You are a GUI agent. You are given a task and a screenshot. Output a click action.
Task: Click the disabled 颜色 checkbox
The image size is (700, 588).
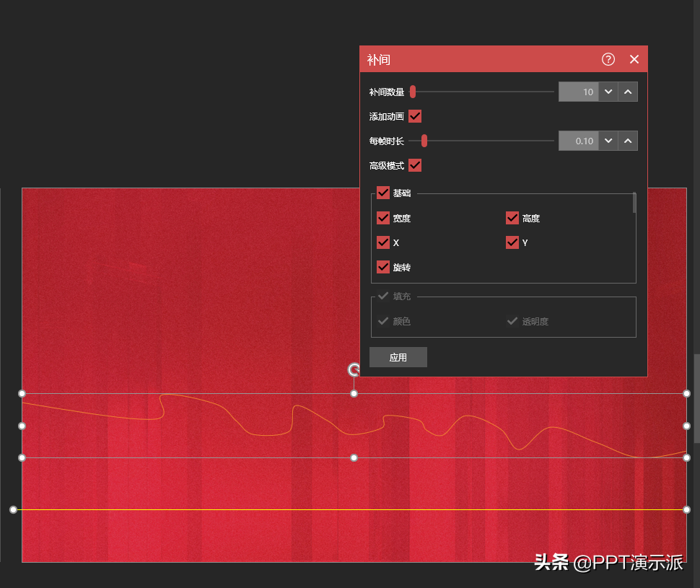pos(383,320)
